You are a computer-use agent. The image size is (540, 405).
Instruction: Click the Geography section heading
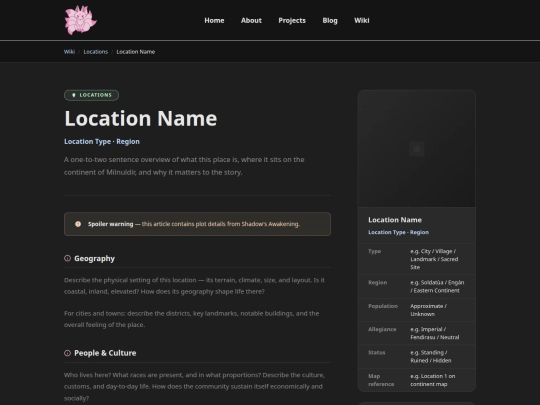(x=94, y=258)
